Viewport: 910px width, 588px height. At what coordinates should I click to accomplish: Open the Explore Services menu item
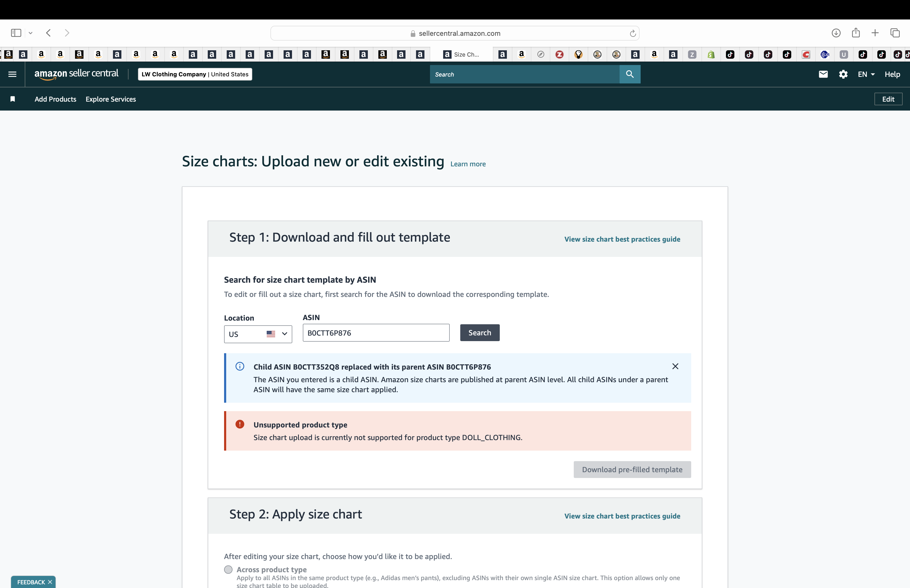(x=111, y=99)
